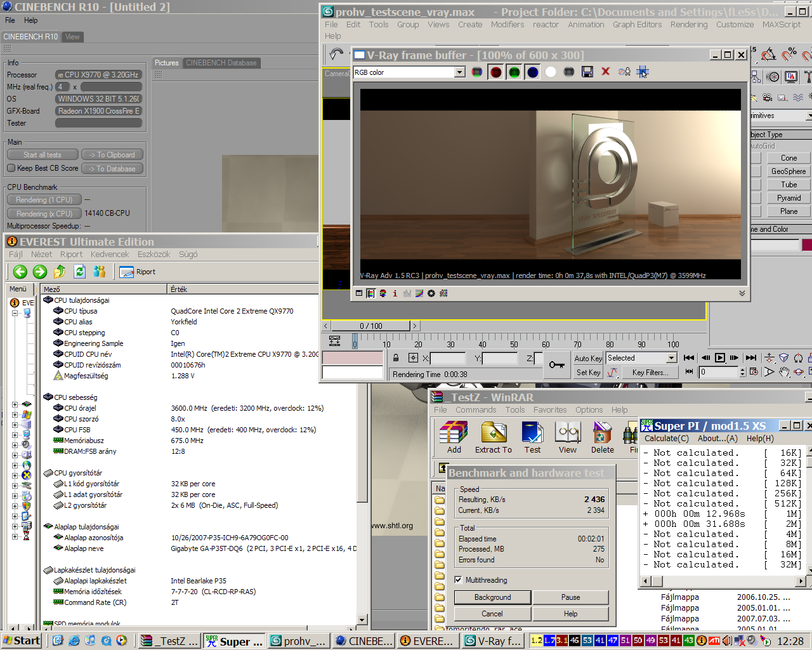
Task: Click the pixel info 'i' icon in frame buffer
Action: [x=395, y=293]
